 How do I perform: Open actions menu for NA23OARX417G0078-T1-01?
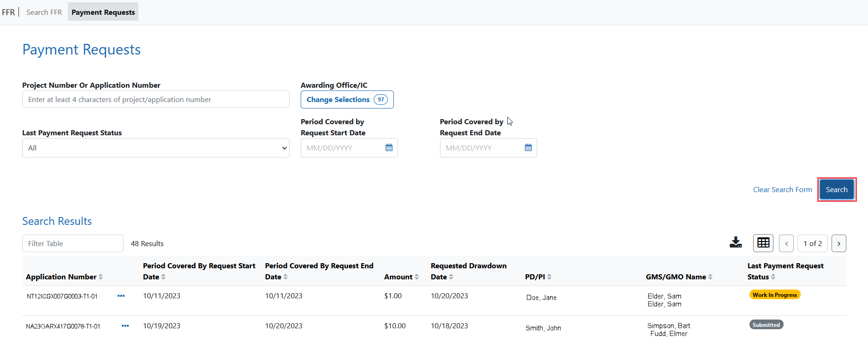coord(125,326)
